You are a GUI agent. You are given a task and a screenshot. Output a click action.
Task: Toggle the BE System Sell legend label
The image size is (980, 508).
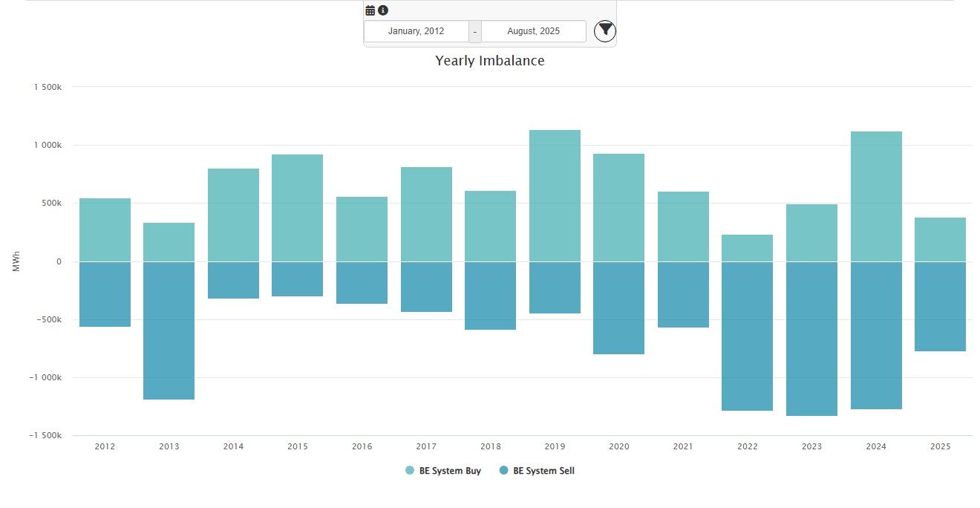click(x=543, y=471)
